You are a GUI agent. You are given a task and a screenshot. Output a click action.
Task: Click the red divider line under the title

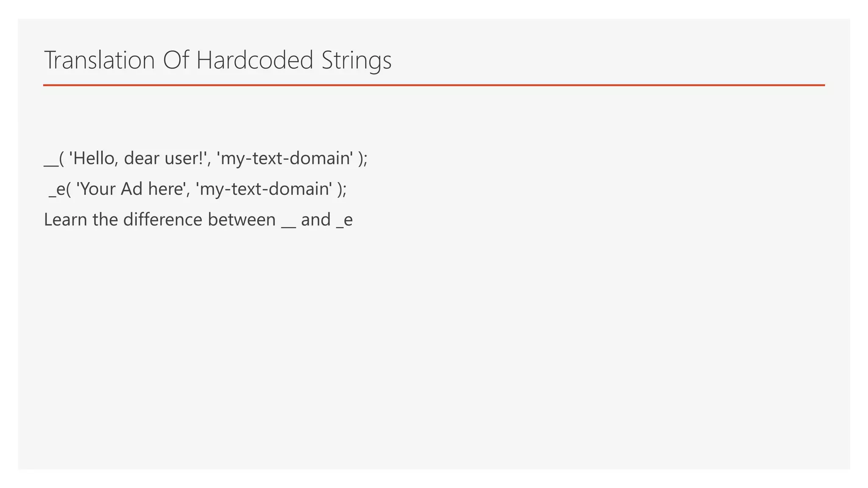click(x=434, y=85)
